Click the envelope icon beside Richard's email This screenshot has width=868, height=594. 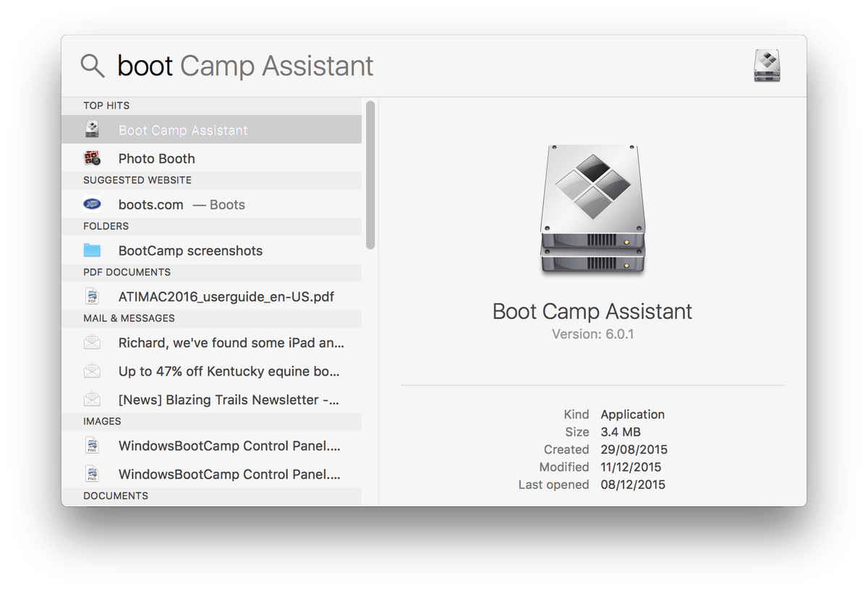pos(92,343)
